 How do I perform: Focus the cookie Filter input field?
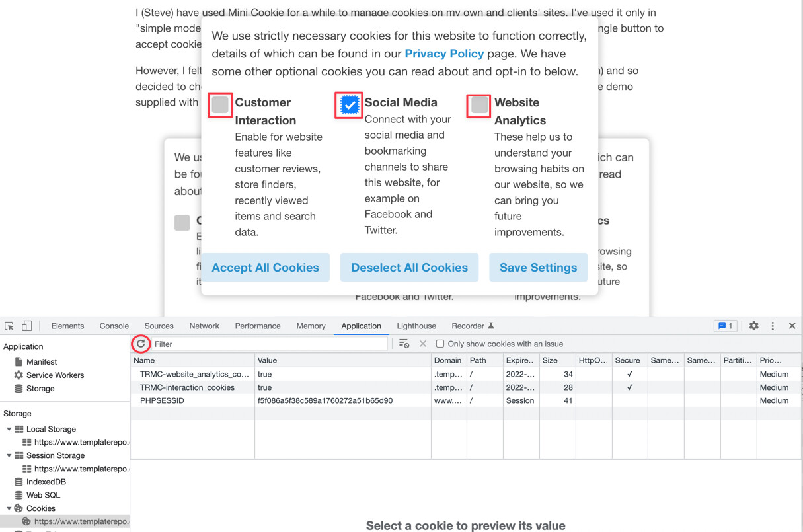[270, 344]
